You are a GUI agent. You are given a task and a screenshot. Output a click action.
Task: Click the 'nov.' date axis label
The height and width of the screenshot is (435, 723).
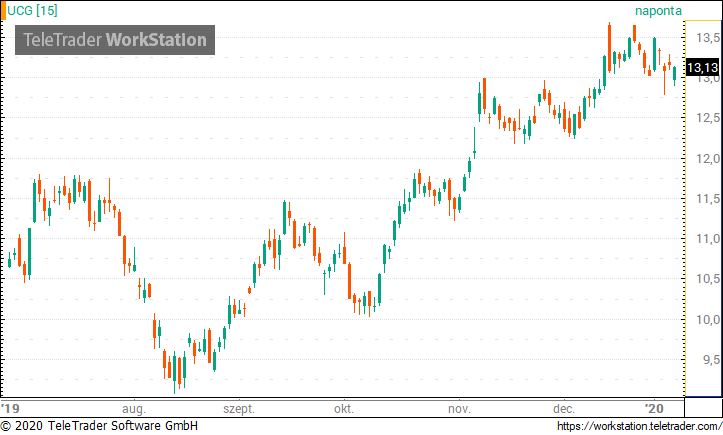pyautogui.click(x=459, y=409)
